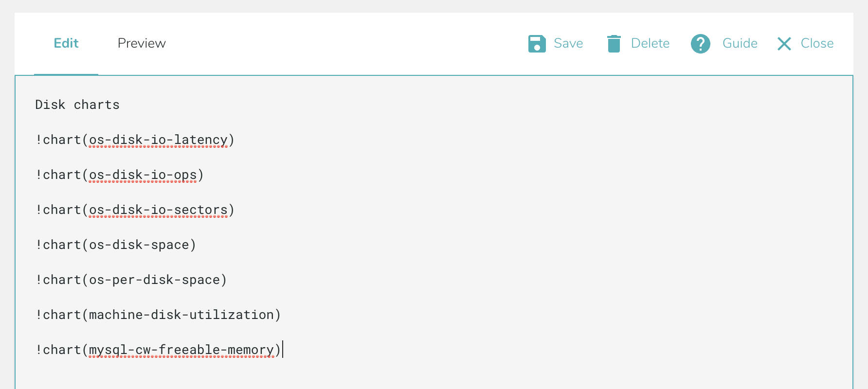Click the floppy disk Save icon
868x389 pixels.
(x=537, y=44)
